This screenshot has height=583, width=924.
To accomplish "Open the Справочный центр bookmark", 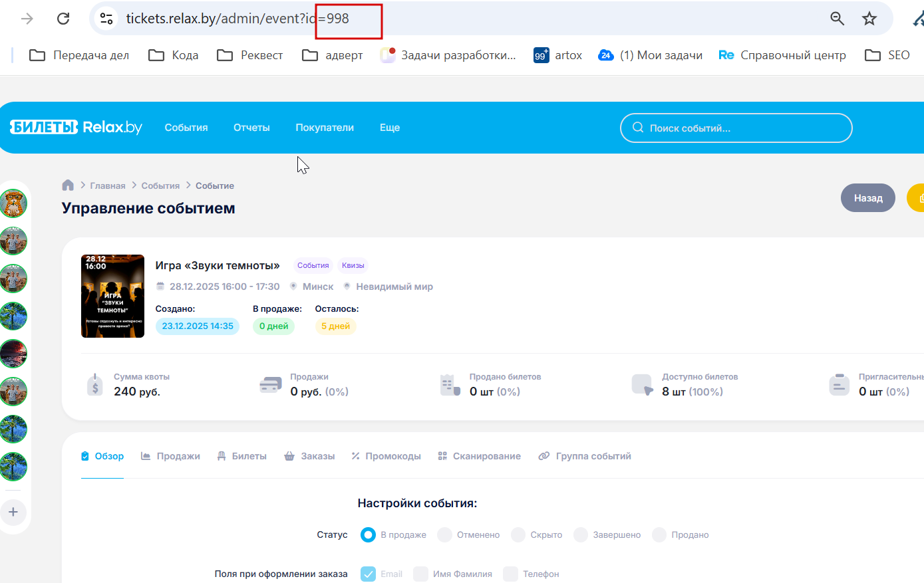I will pos(782,55).
